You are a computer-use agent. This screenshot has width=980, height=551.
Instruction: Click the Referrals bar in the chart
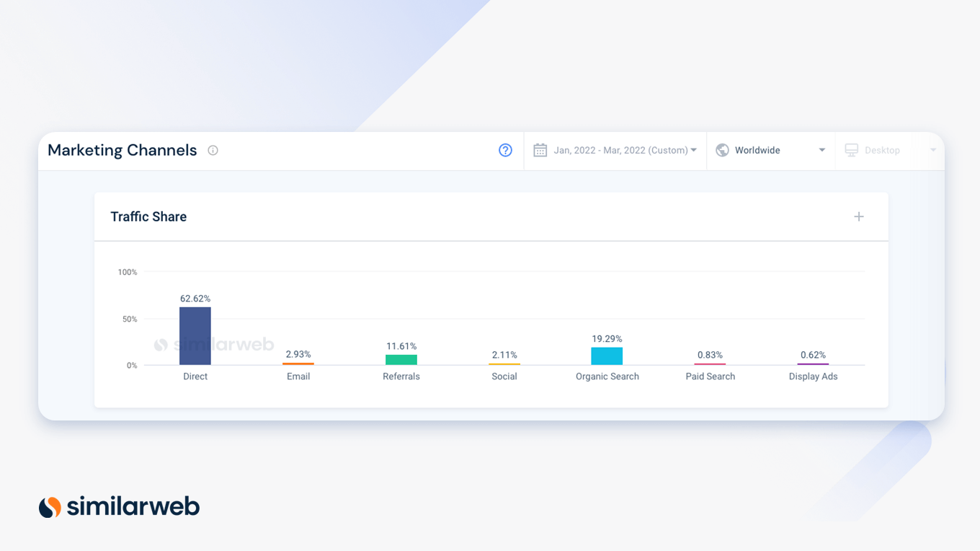(401, 360)
